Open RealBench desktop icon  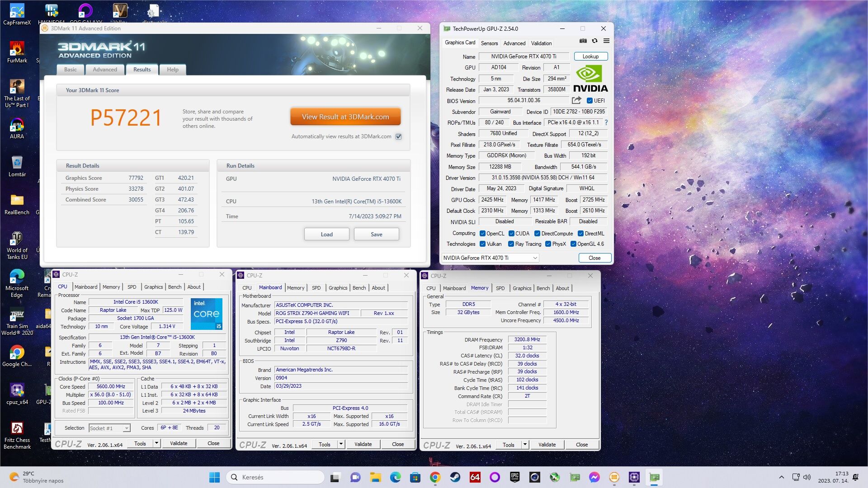[x=17, y=204]
